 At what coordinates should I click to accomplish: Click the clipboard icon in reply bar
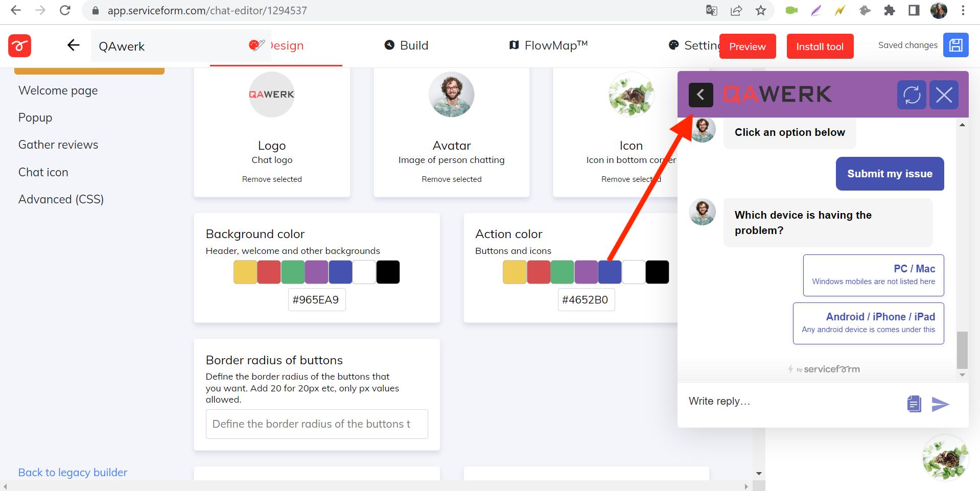[x=914, y=404]
